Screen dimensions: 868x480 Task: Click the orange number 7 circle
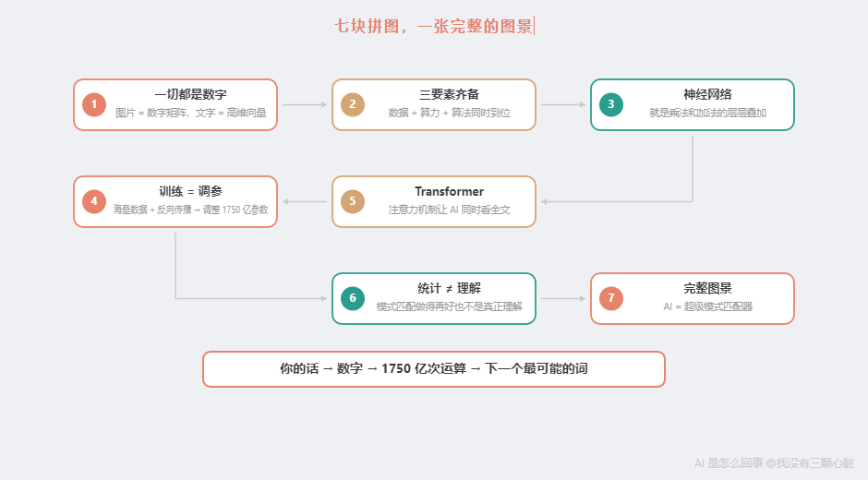point(611,298)
